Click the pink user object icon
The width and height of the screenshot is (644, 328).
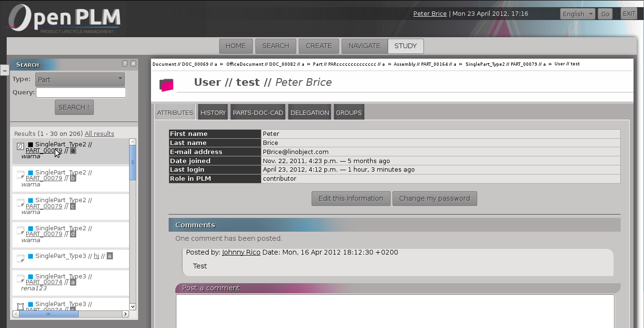pos(166,85)
